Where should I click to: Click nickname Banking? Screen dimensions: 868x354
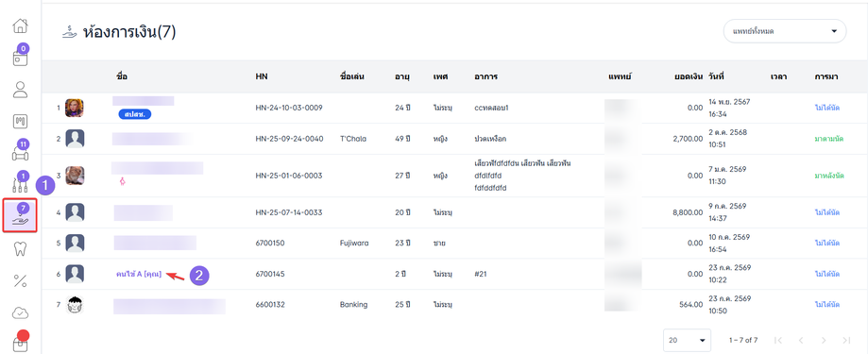point(354,305)
